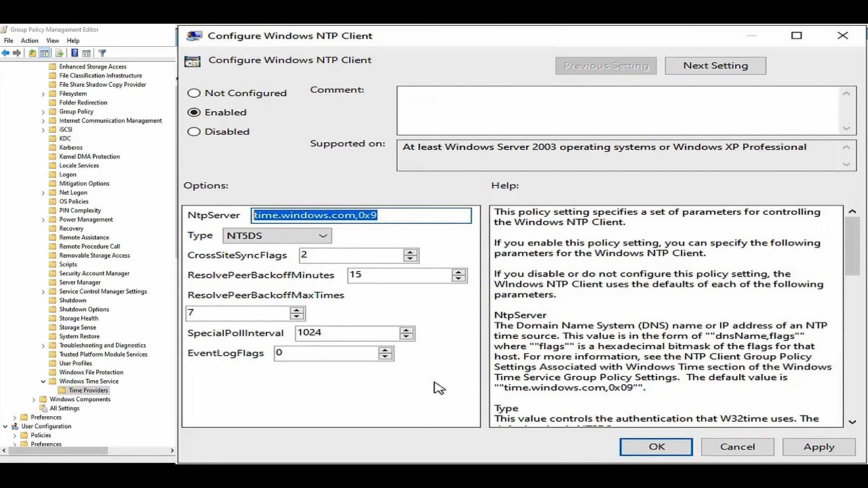Select the Export List toolbar icon
The image size is (868, 488).
click(59, 53)
